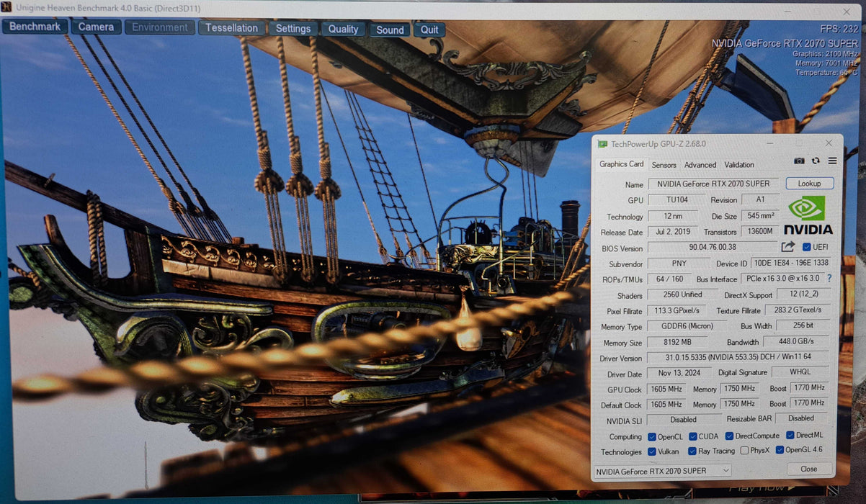This screenshot has height=504, width=866.
Task: Close the GPU-Z window with X
Action: [829, 143]
